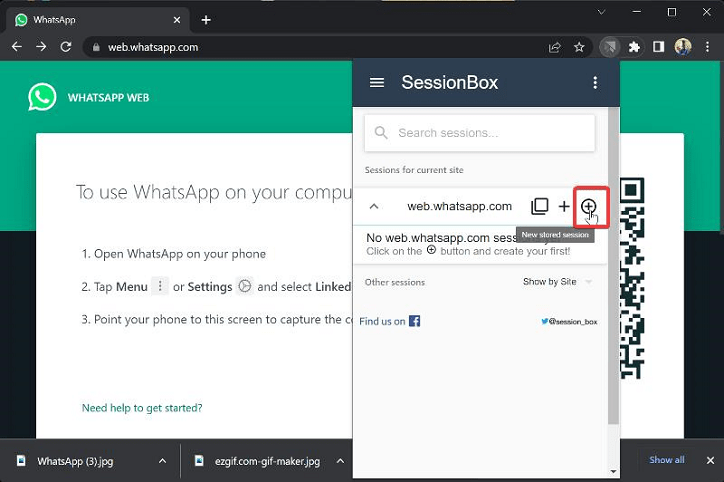The image size is (724, 482).
Task: Click Show all downloads
Action: pos(666,460)
